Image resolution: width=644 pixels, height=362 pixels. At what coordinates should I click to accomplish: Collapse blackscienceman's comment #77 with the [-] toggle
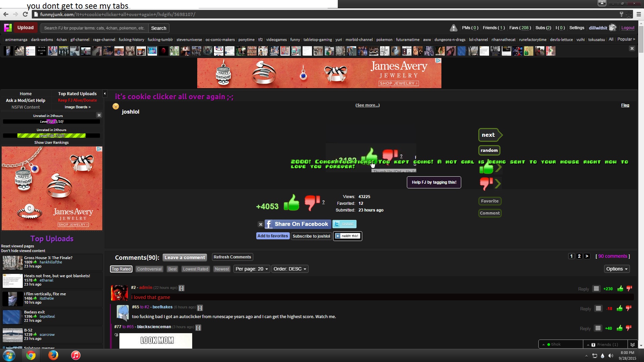[198, 327]
